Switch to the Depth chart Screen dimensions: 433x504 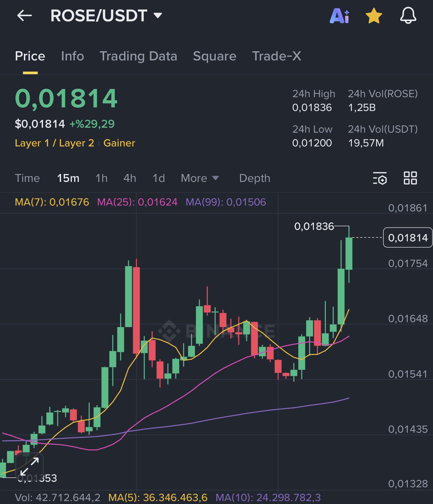click(255, 178)
